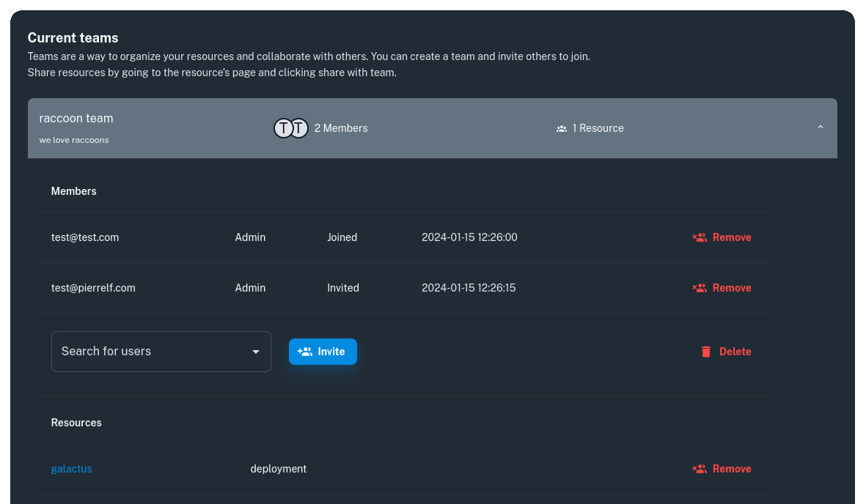Click remove-user icon for test@test.com
Screen dimensions: 866x504
click(x=700, y=237)
